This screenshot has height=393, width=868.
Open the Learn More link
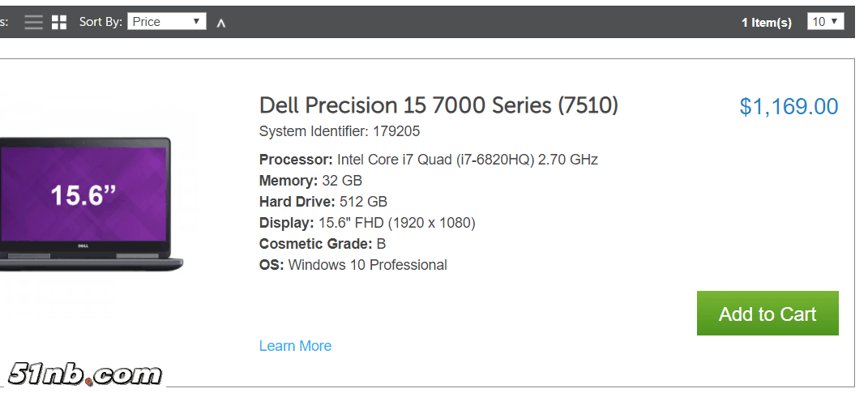(295, 346)
